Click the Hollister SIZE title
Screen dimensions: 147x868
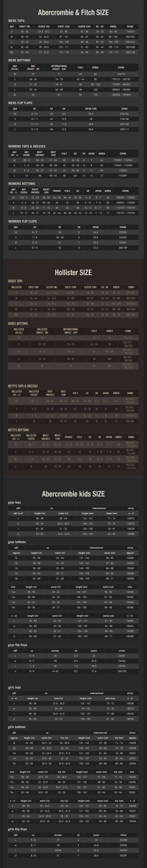pos(73,273)
